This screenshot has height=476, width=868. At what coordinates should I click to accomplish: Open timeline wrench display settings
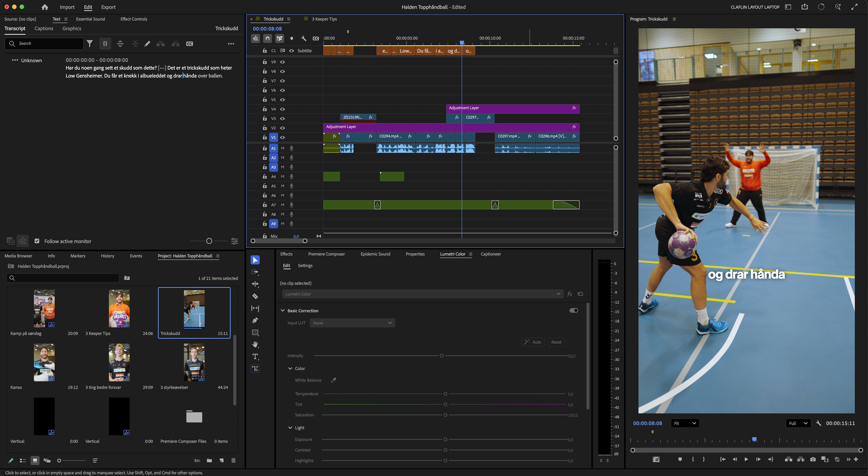point(304,38)
